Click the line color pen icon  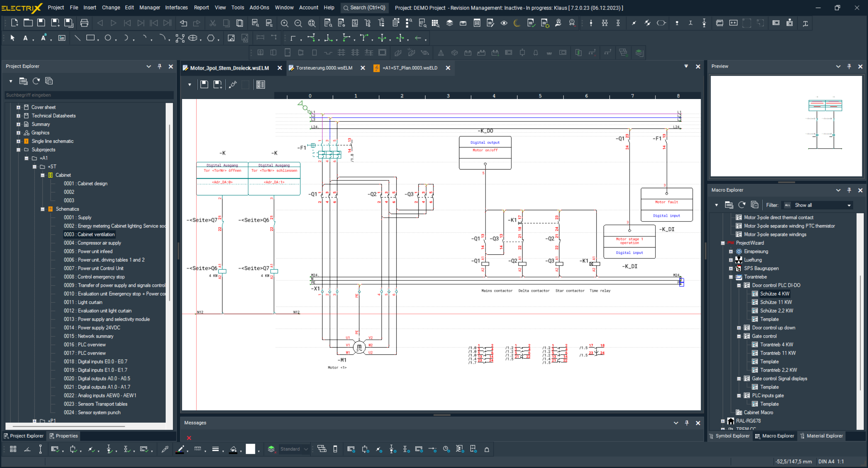(x=180, y=449)
